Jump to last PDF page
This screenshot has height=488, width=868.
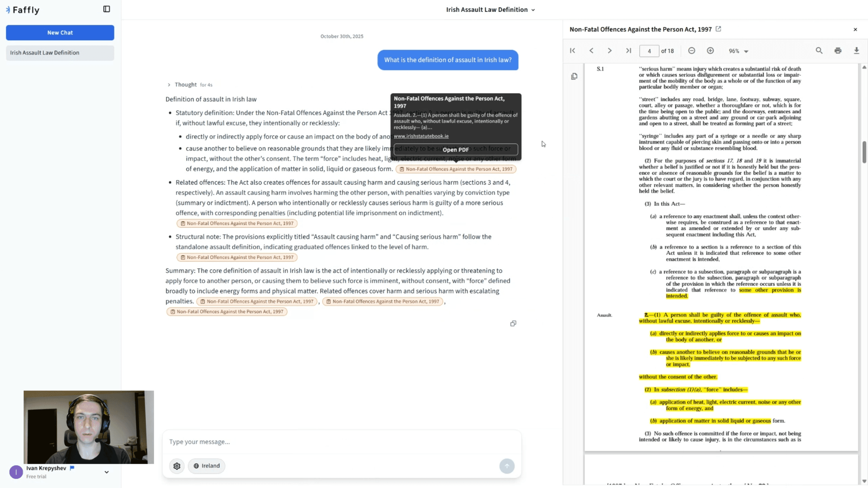tap(628, 51)
